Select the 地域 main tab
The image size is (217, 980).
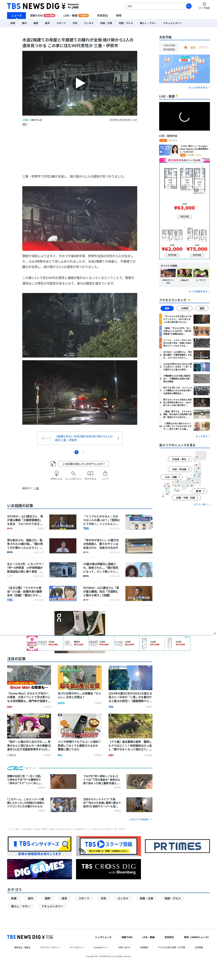[119, 16]
